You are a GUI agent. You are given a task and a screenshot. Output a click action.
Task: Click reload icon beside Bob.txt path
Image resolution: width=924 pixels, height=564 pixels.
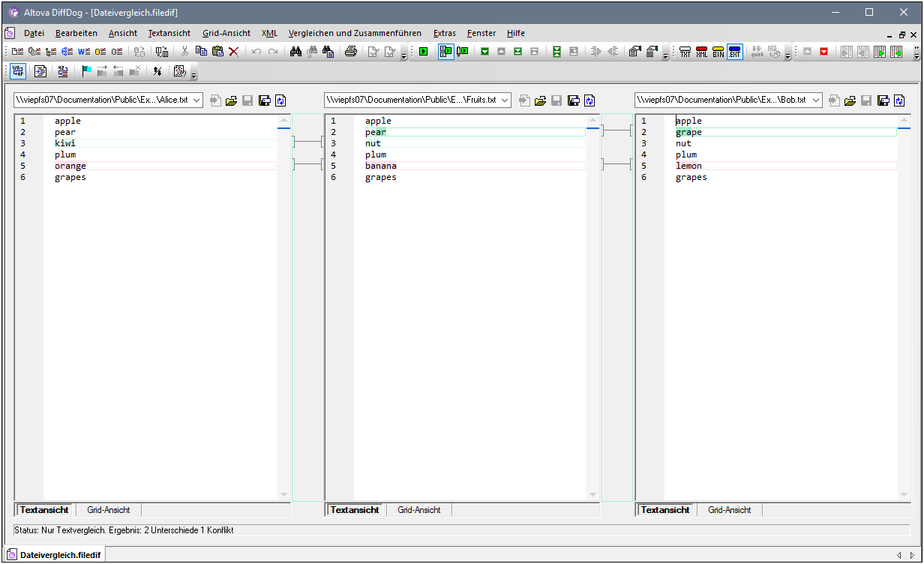[x=898, y=100]
